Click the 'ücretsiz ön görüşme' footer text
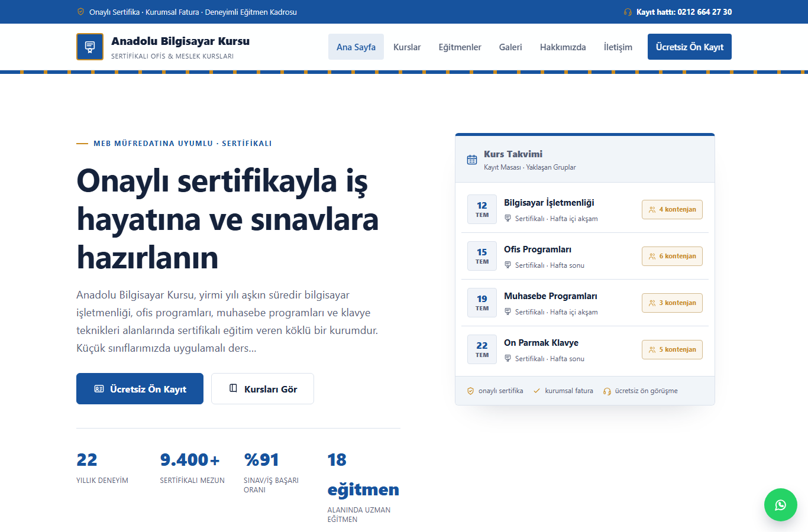The image size is (808, 532). click(x=646, y=391)
